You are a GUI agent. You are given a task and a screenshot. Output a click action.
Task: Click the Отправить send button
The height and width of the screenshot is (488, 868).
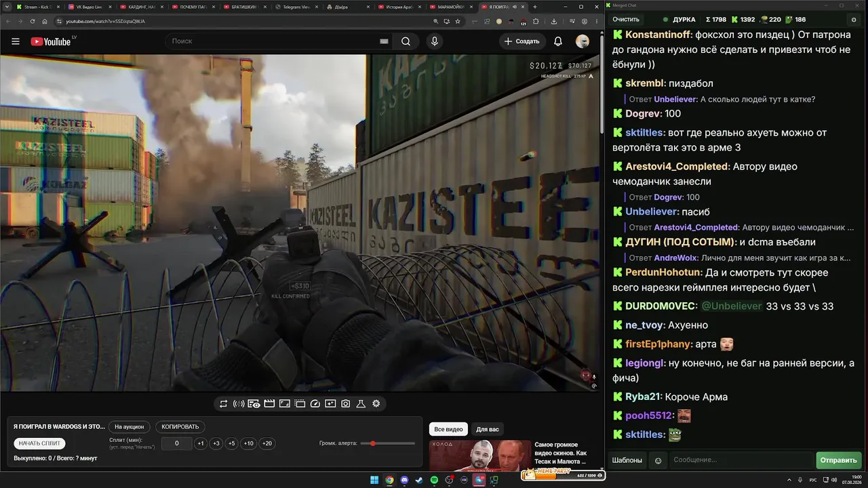tap(838, 460)
